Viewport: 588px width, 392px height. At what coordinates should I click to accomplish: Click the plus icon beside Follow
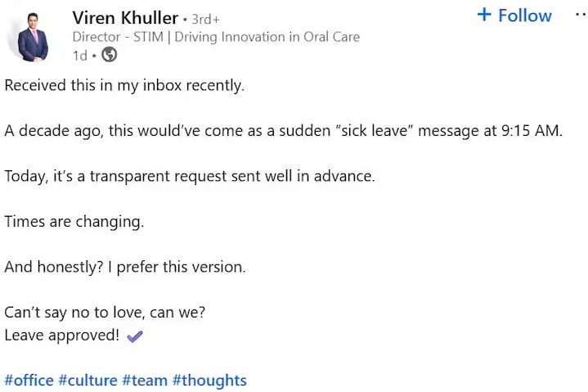484,15
